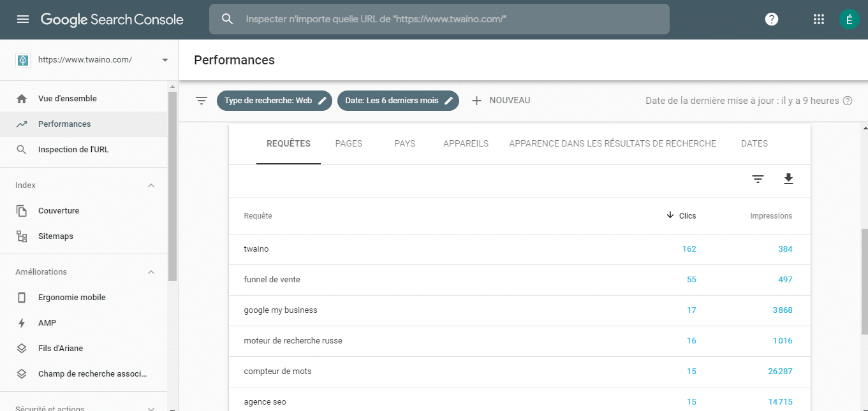The width and height of the screenshot is (868, 411).
Task: Sort by Clics using the arrow icon
Action: coord(670,215)
